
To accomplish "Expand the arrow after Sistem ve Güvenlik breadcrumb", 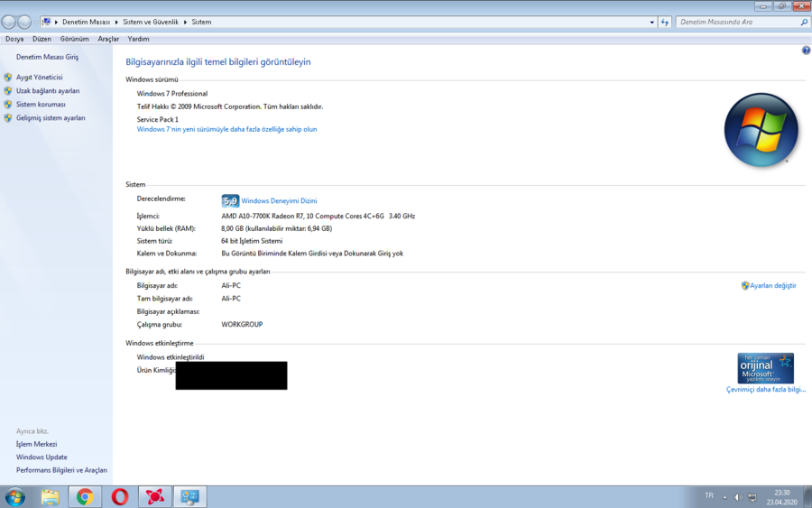I will coord(185,23).
